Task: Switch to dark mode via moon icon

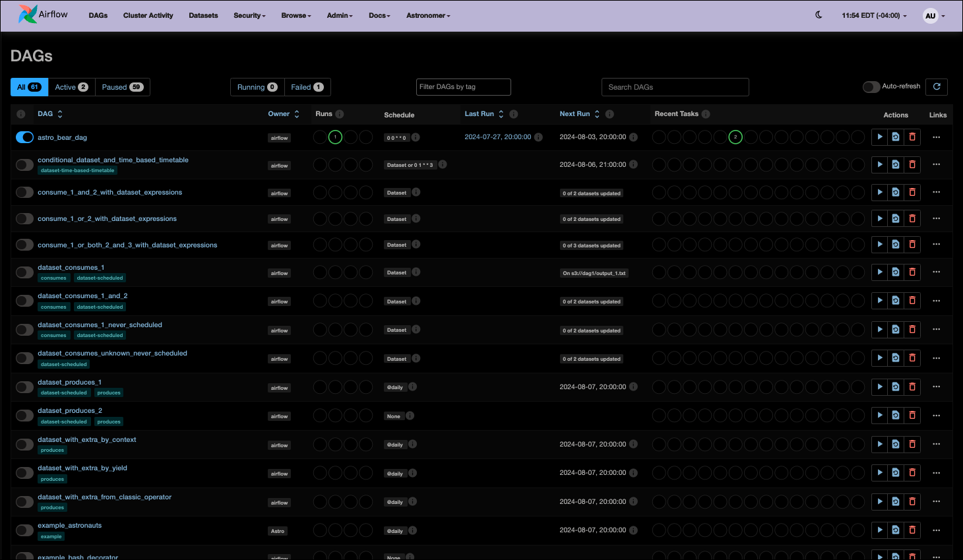Action: (x=818, y=15)
